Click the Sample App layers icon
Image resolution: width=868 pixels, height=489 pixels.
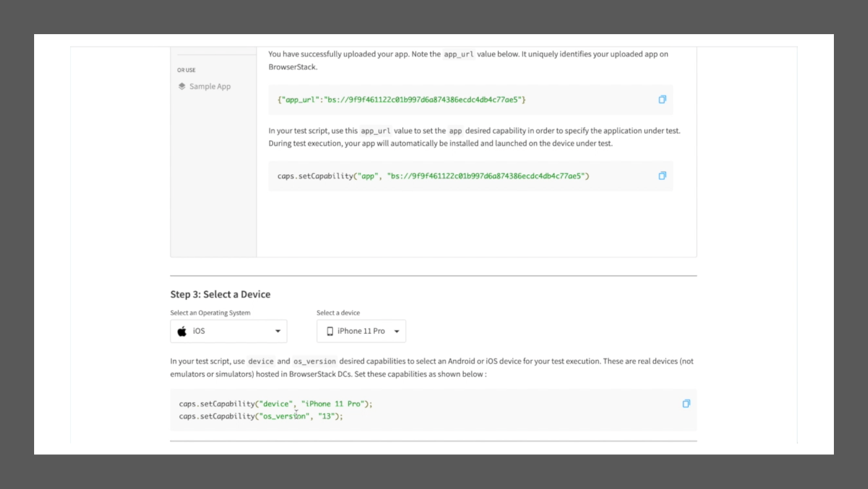[182, 86]
